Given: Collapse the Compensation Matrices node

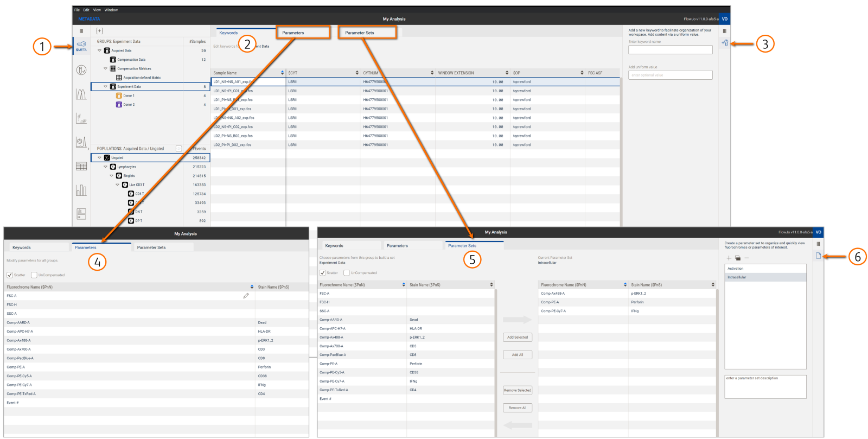Looking at the screenshot, I should 105,68.
